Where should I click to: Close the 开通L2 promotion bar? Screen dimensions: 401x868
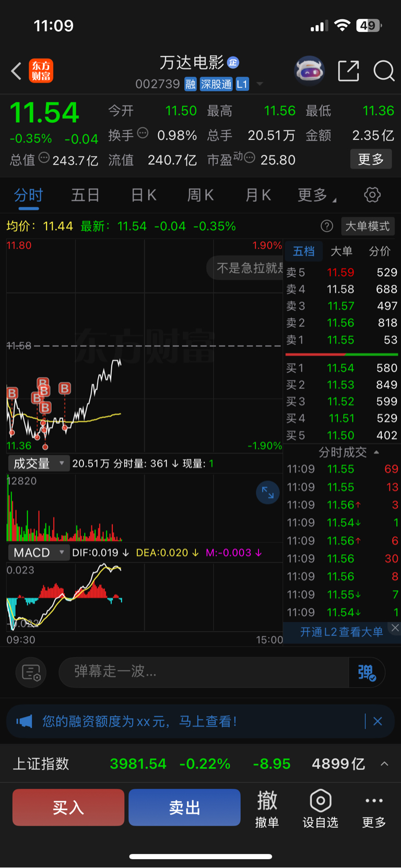click(395, 628)
